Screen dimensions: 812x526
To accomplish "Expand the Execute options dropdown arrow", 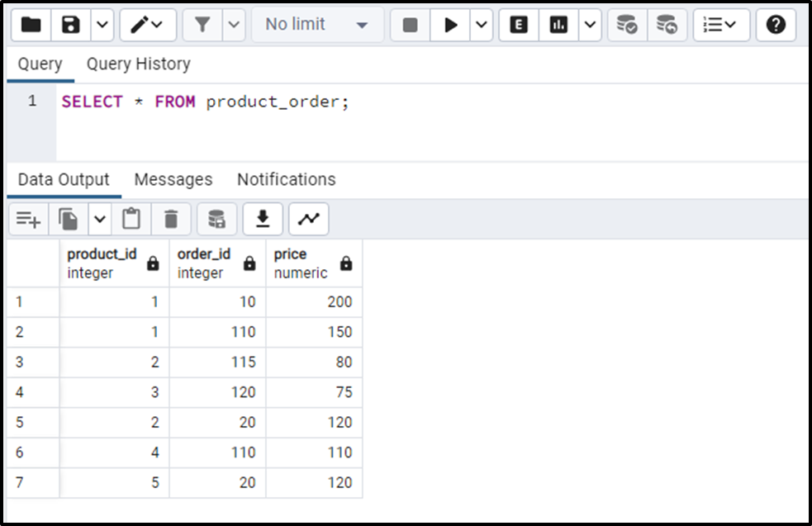I will tap(482, 25).
